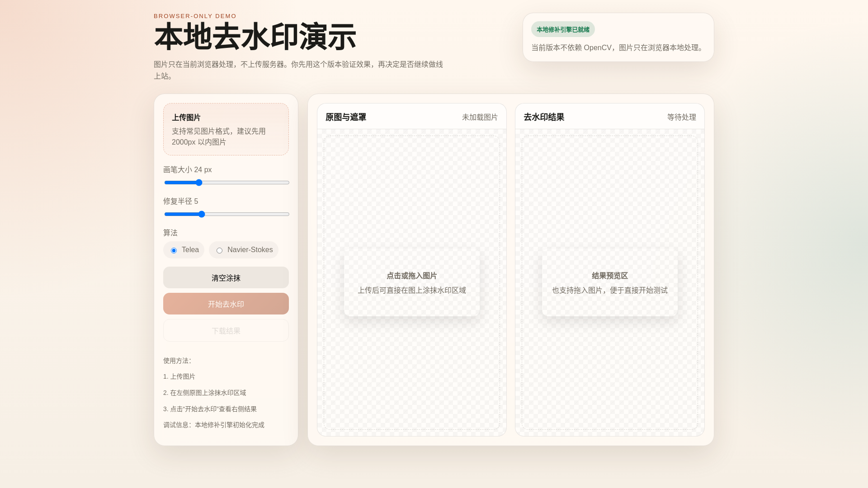This screenshot has width=868, height=488.
Task: Click the 清空涂抹 button
Action: (x=226, y=277)
